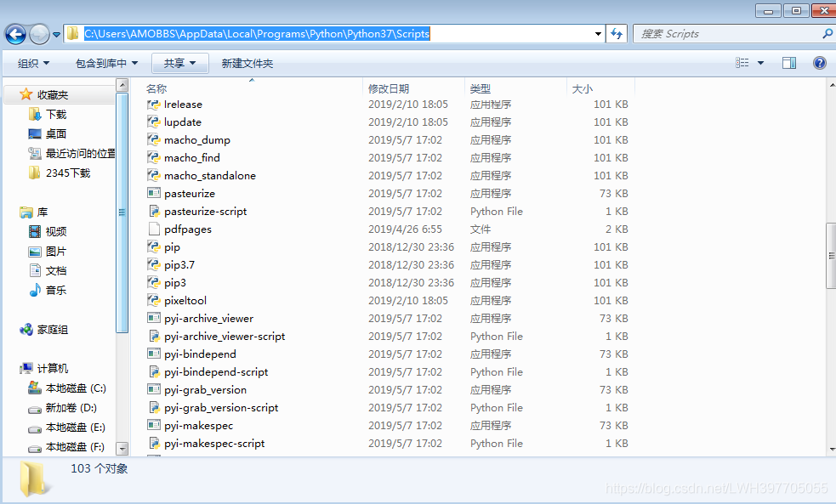Click the Forward navigation arrow
The width and height of the screenshot is (836, 504).
point(39,35)
